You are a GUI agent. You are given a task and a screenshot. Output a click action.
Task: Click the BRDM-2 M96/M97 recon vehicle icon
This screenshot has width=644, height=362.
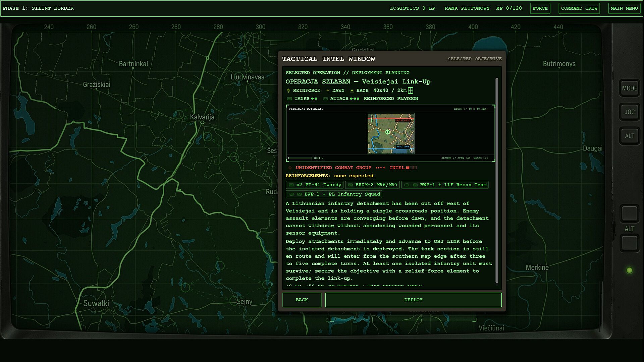click(x=351, y=185)
